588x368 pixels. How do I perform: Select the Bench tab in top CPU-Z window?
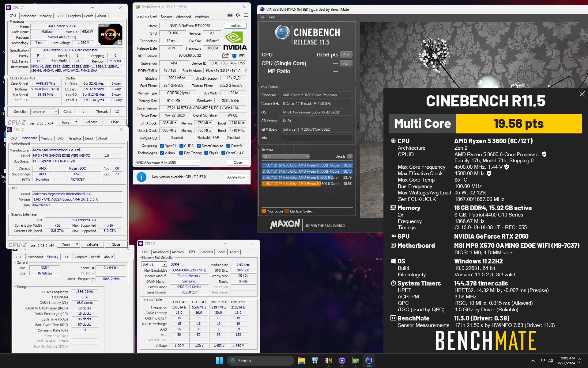pos(89,16)
